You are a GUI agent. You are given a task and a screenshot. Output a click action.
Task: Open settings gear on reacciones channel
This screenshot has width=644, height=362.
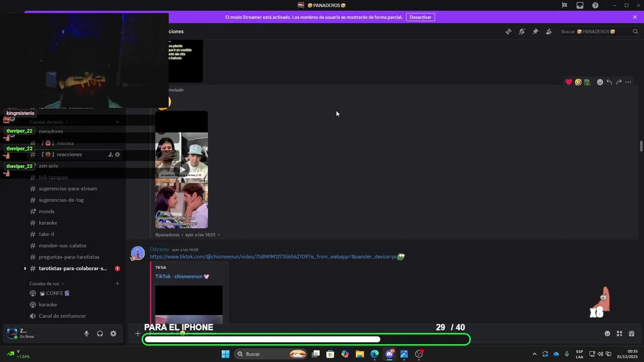[x=117, y=155]
